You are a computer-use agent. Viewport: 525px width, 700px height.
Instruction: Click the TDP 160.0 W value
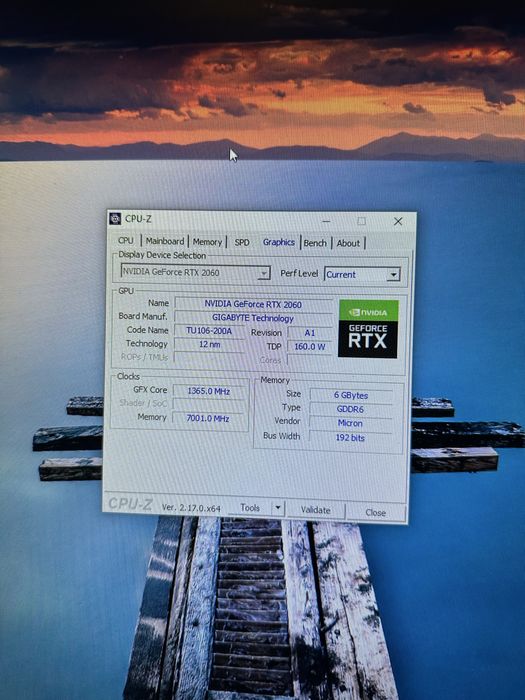tap(310, 346)
